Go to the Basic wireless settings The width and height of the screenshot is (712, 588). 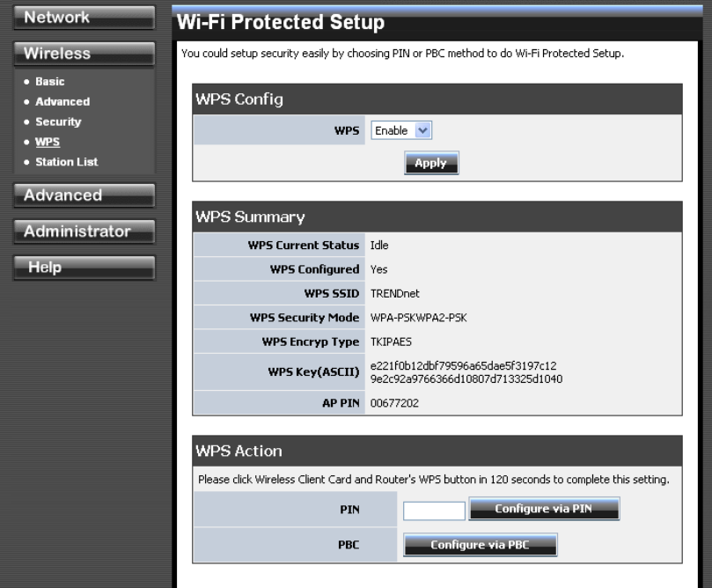49,82
